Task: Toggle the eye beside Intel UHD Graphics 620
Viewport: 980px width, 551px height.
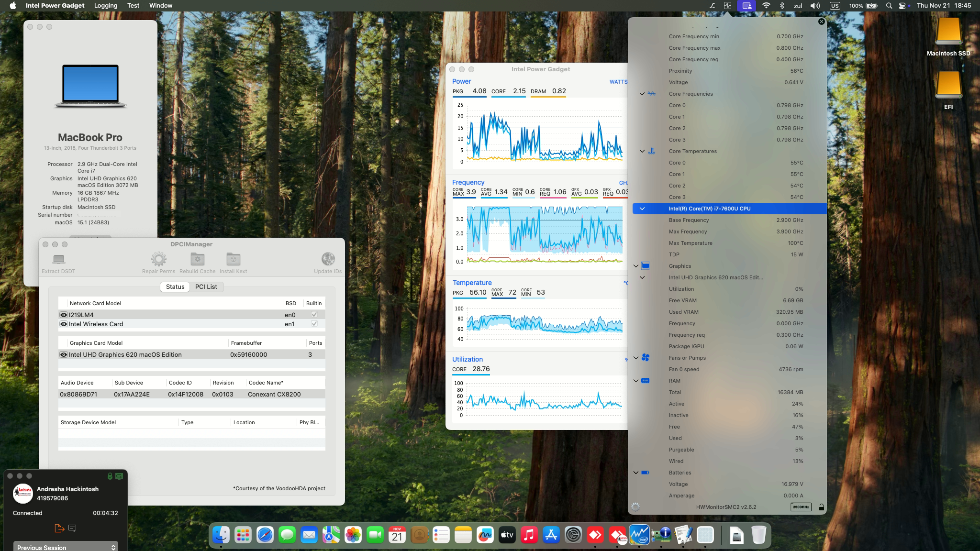Action: (x=63, y=354)
